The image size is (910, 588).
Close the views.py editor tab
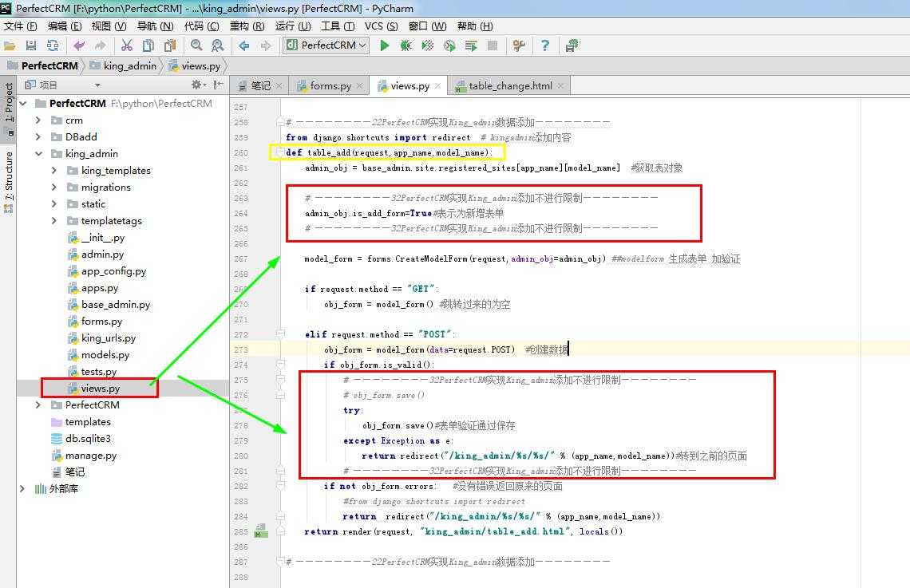437,86
